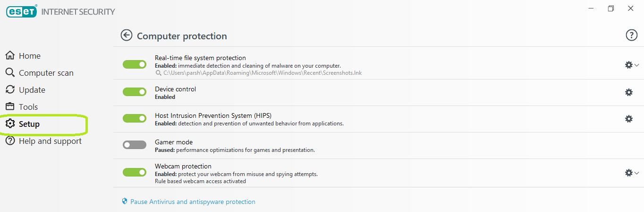The image size is (644, 212).
Task: Open the Device control gear settings
Action: [628, 92]
